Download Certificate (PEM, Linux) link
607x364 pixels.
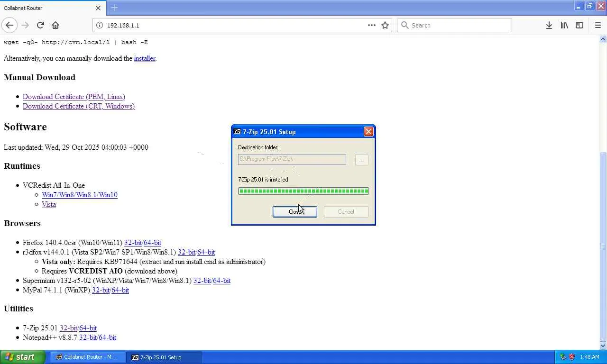click(74, 97)
